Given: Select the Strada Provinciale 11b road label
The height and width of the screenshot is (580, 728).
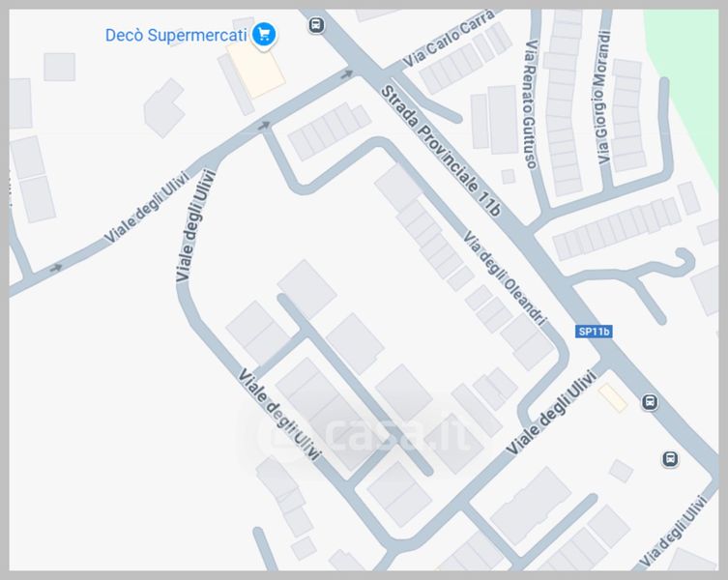Looking at the screenshot, I should 441,151.
